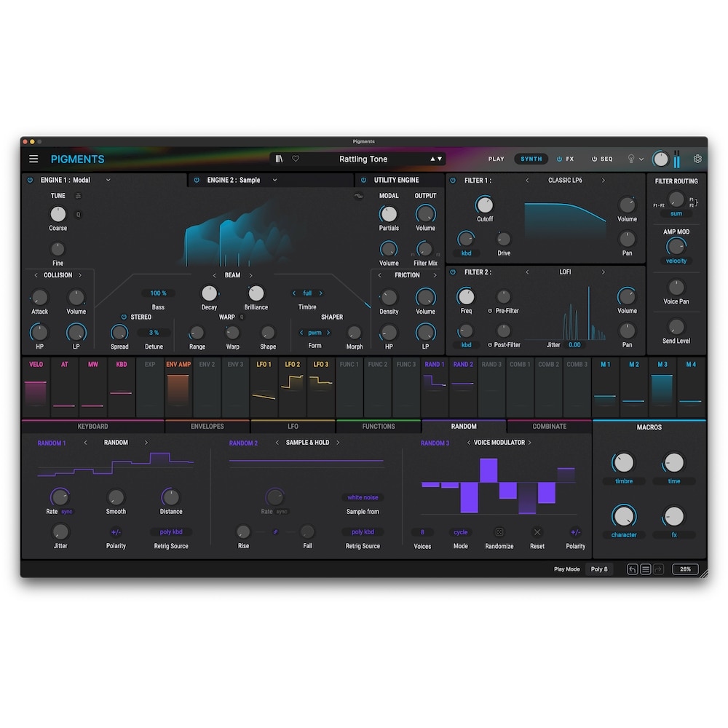Click the SEQ button

coord(602,159)
